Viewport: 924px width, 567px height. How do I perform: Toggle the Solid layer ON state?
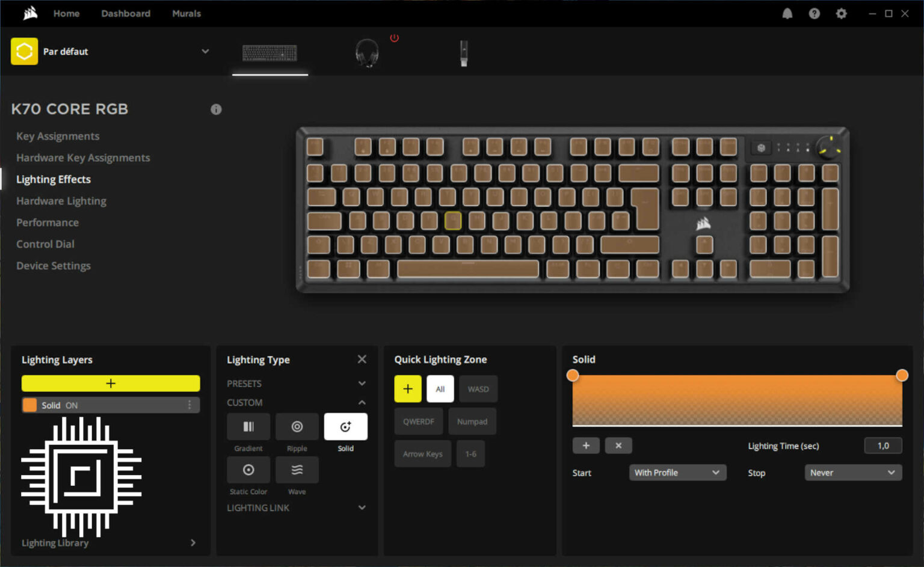click(x=71, y=405)
